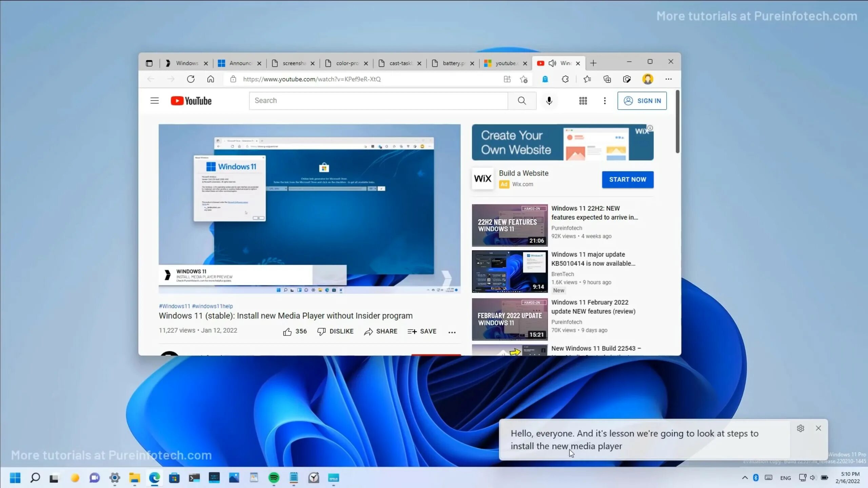Click the browser refresh icon

(x=191, y=79)
